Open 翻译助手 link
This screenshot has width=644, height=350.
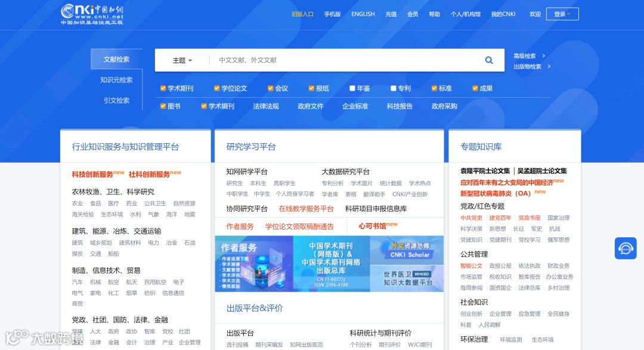point(374,194)
